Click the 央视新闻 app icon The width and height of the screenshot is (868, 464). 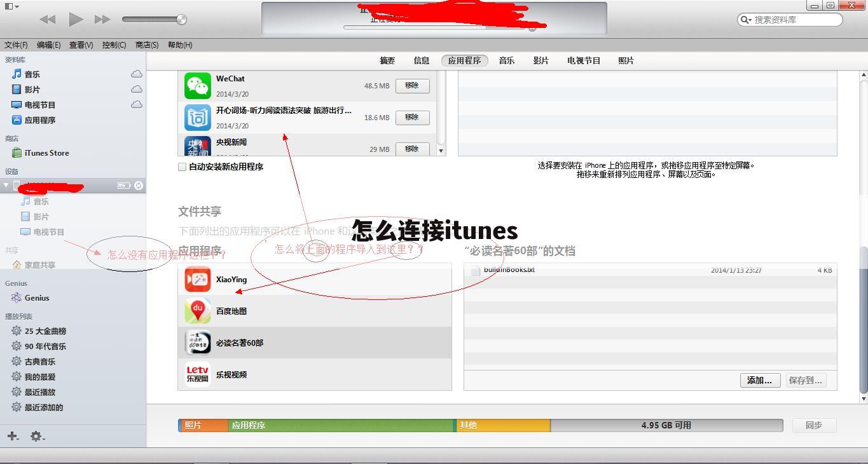coord(198,146)
